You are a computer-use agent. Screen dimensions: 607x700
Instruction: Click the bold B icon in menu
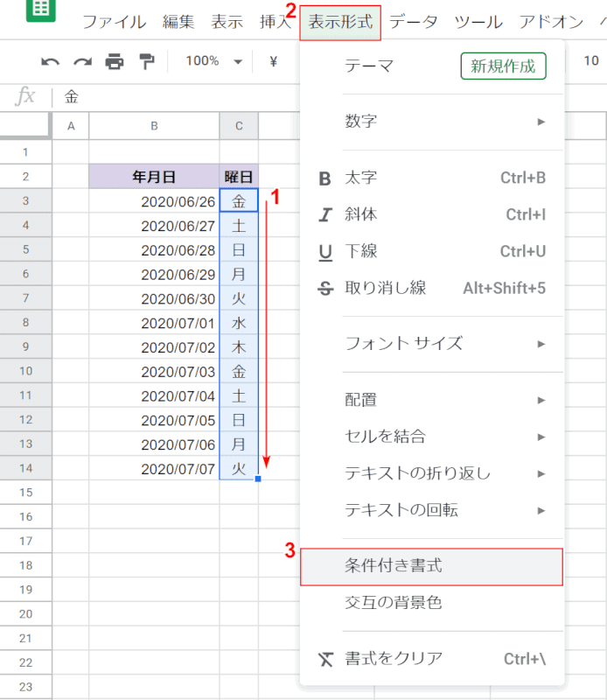(324, 178)
